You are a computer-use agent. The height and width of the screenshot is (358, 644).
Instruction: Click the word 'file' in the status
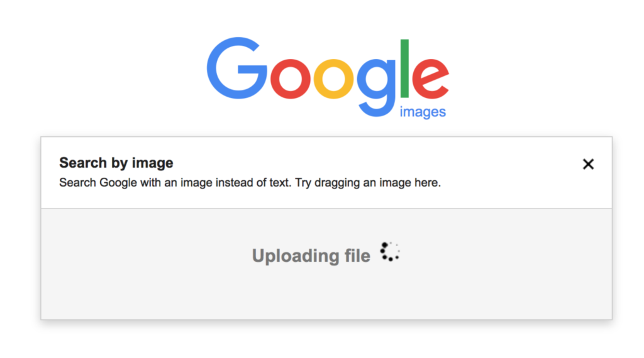357,256
